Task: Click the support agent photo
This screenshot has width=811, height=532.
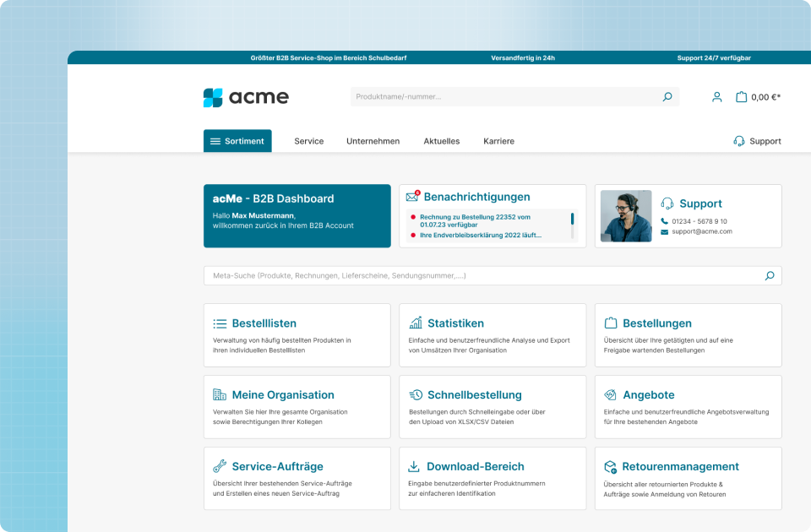Action: [x=626, y=216]
